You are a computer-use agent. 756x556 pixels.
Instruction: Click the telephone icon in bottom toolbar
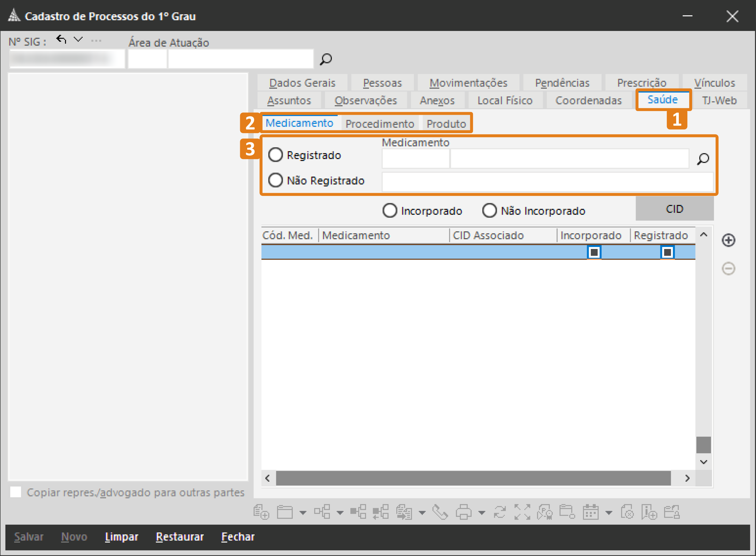[440, 512]
